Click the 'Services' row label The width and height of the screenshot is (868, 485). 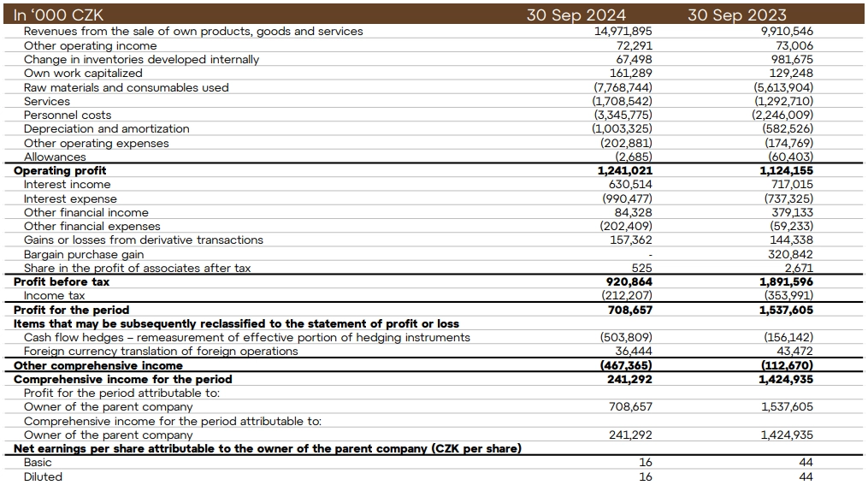47,101
